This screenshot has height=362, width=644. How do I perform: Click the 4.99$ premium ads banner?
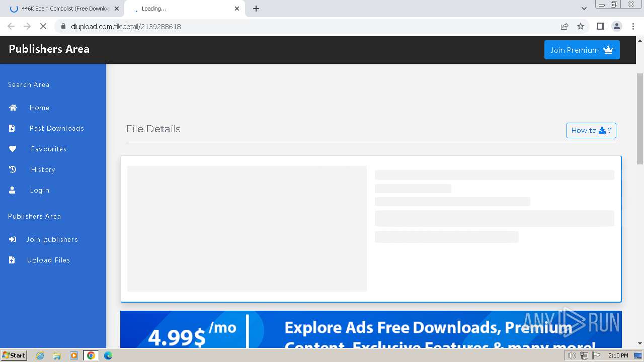pos(371,329)
